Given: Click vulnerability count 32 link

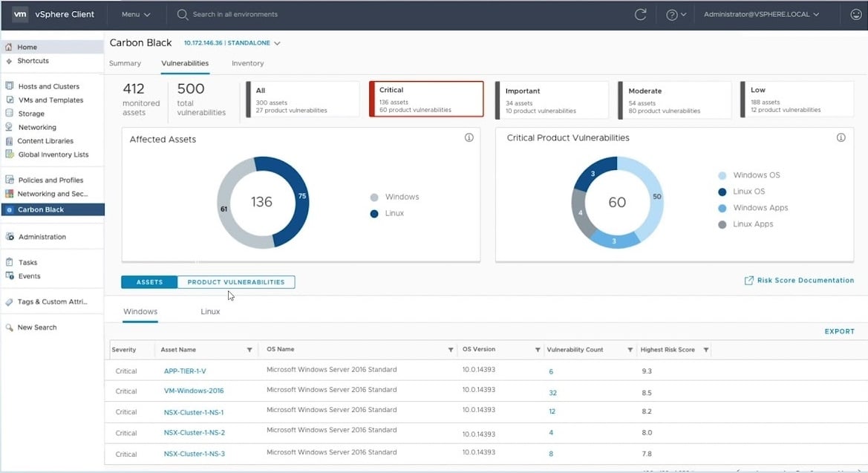Looking at the screenshot, I should pos(552,393).
